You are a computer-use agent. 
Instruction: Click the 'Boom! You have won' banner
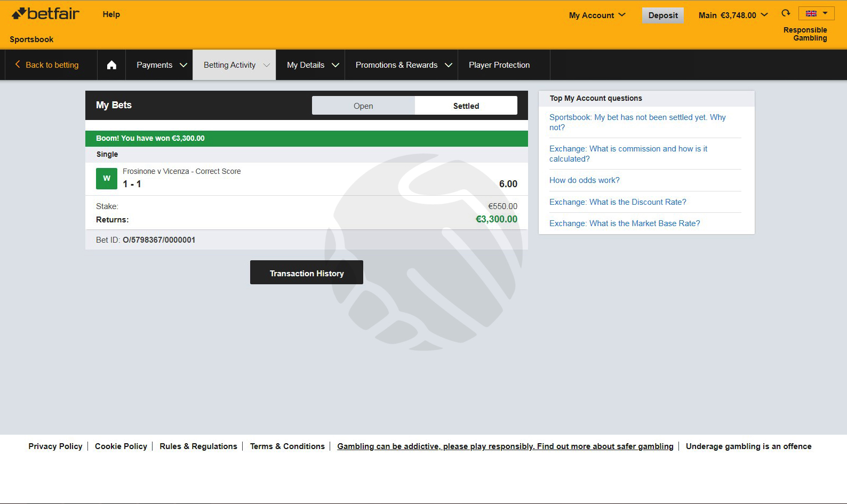307,138
